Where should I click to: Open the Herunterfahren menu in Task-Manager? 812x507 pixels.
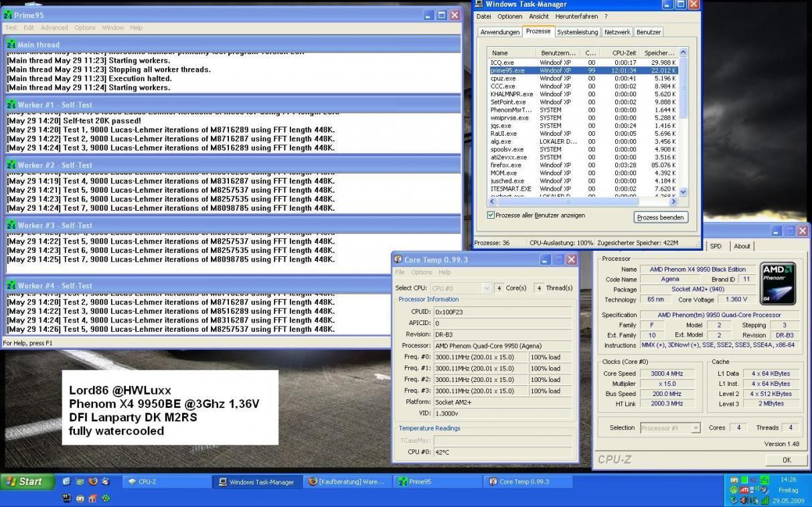pos(577,17)
